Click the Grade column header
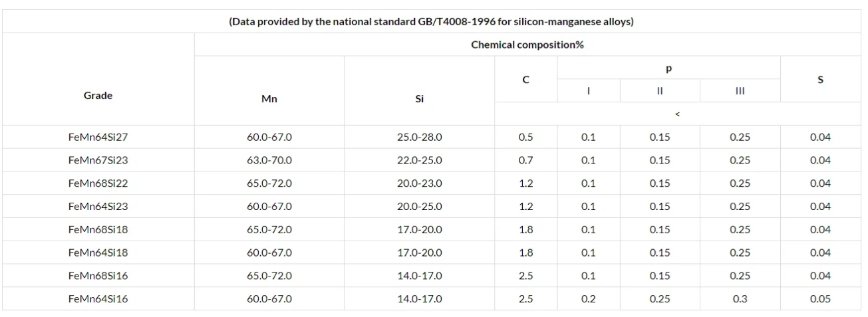This screenshot has width=868, height=317. click(x=98, y=95)
